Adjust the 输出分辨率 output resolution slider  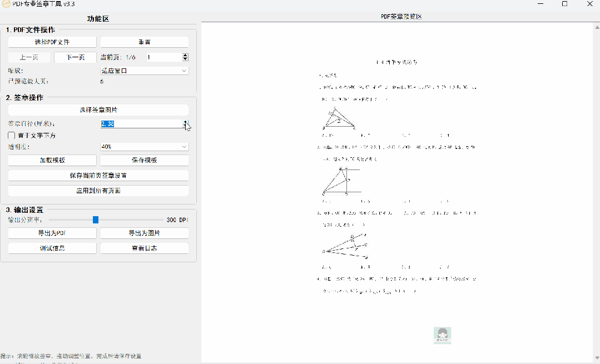click(95, 220)
